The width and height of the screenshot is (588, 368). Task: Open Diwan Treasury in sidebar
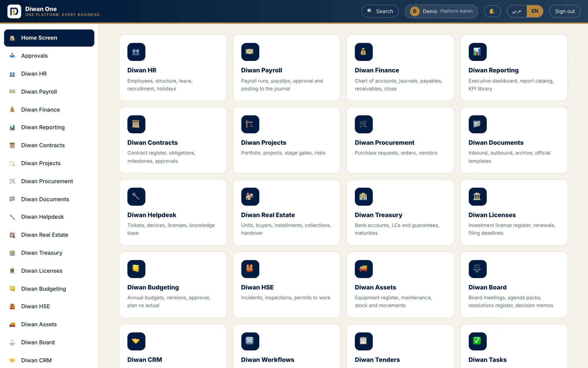point(49,253)
